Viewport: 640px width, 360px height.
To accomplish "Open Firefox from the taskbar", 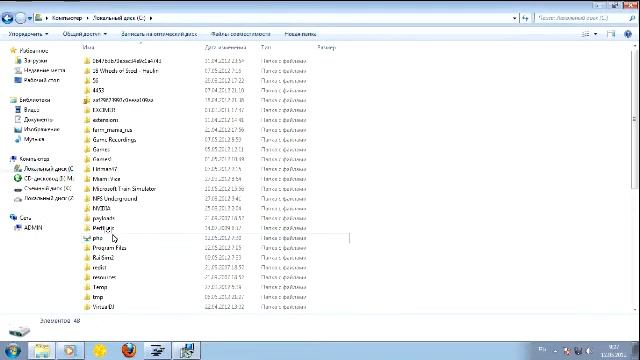I will click(x=129, y=351).
